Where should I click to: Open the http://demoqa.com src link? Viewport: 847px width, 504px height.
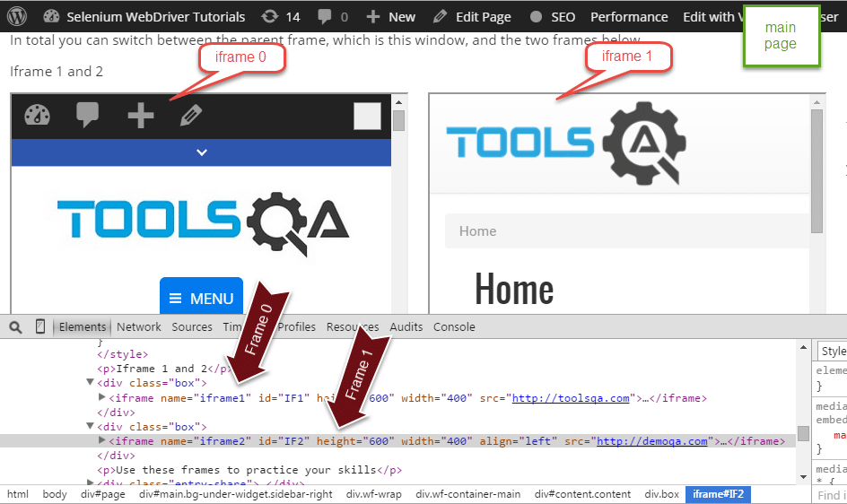pyautogui.click(x=652, y=441)
